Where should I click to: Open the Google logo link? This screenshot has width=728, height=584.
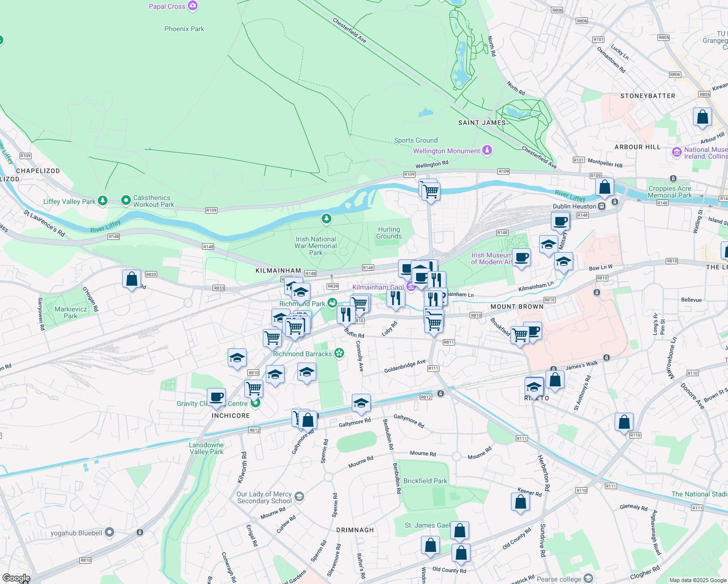point(16,578)
